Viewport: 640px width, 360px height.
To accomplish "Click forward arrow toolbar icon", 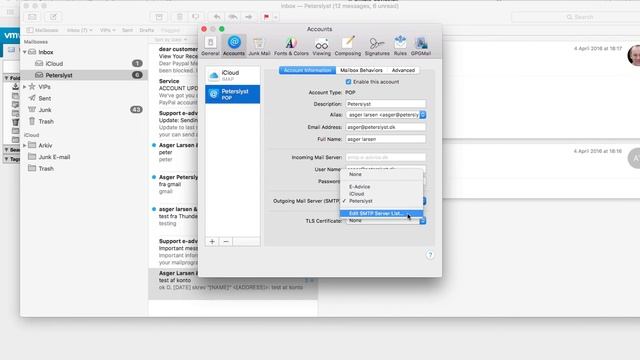I will coord(249,17).
